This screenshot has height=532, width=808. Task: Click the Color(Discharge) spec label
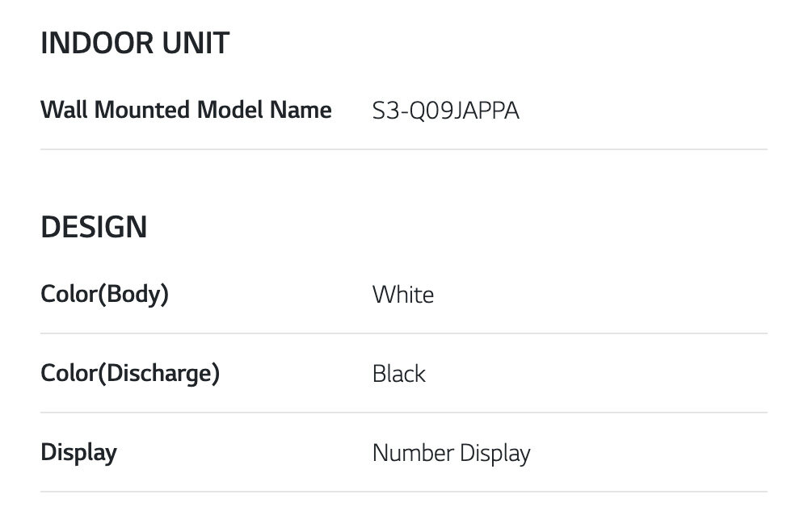coord(129,373)
